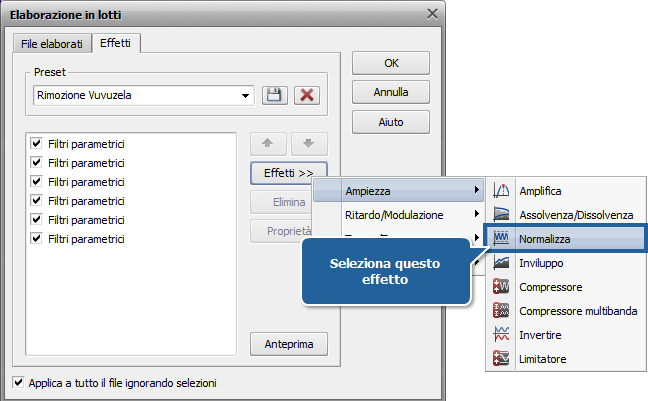The image size is (648, 401).
Task: Select Assolvenza/Dissolvenza from the submenu
Action: click(565, 215)
